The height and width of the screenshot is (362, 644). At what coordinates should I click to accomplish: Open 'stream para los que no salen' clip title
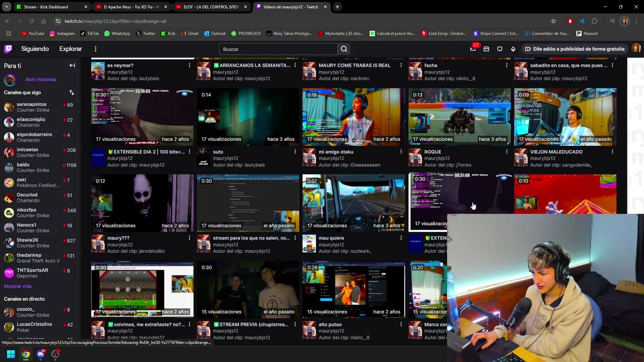(251, 238)
